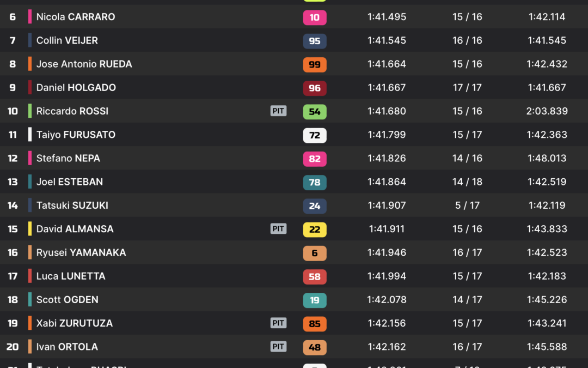Select the orange number 99 badge
Image resolution: width=588 pixels, height=368 pixels.
coord(315,64)
